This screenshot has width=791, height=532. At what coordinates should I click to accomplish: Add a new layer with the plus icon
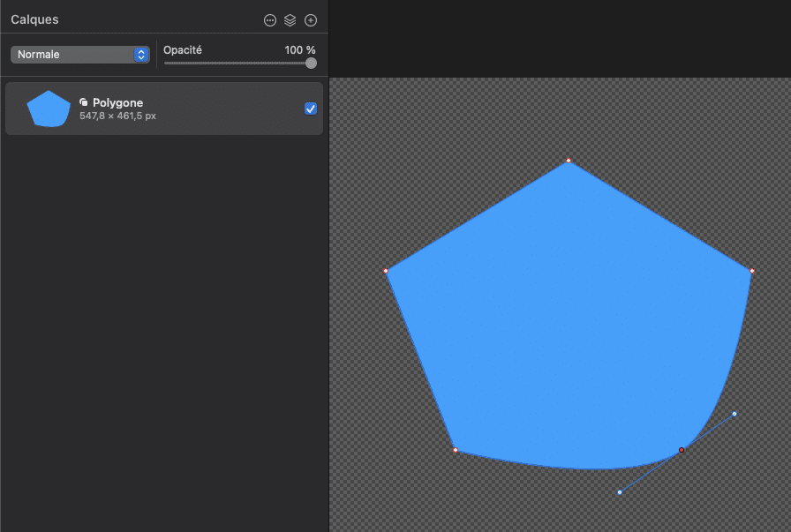pyautogui.click(x=311, y=20)
